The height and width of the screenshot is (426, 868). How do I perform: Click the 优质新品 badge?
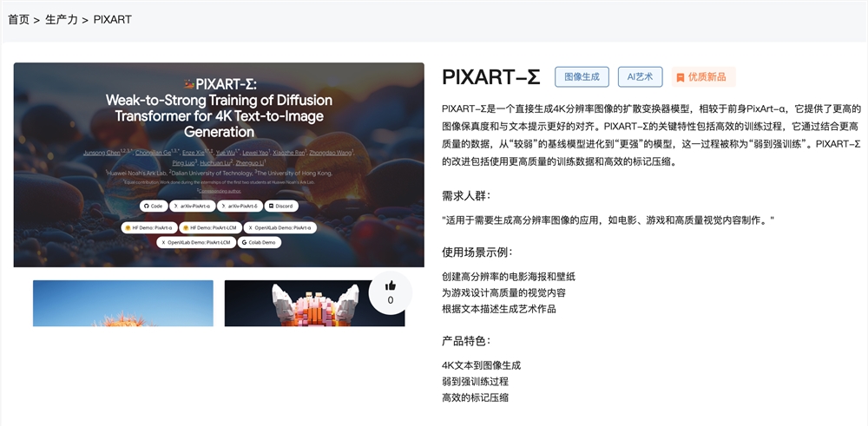tap(704, 77)
